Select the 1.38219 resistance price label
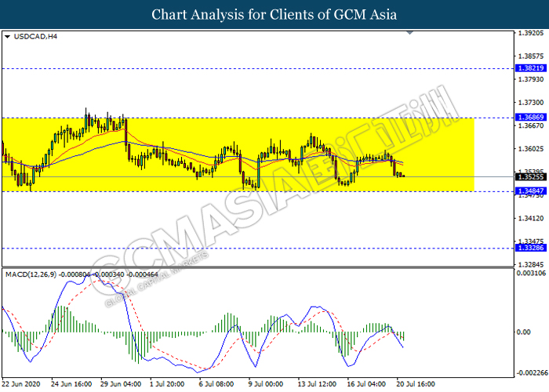The width and height of the screenshot is (549, 392). pos(531,68)
